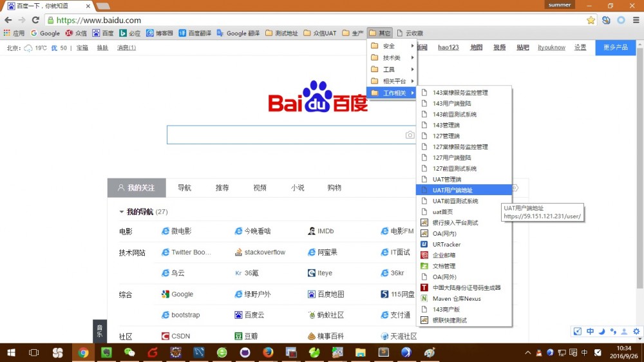Open hao123 link in top nav

point(448,47)
